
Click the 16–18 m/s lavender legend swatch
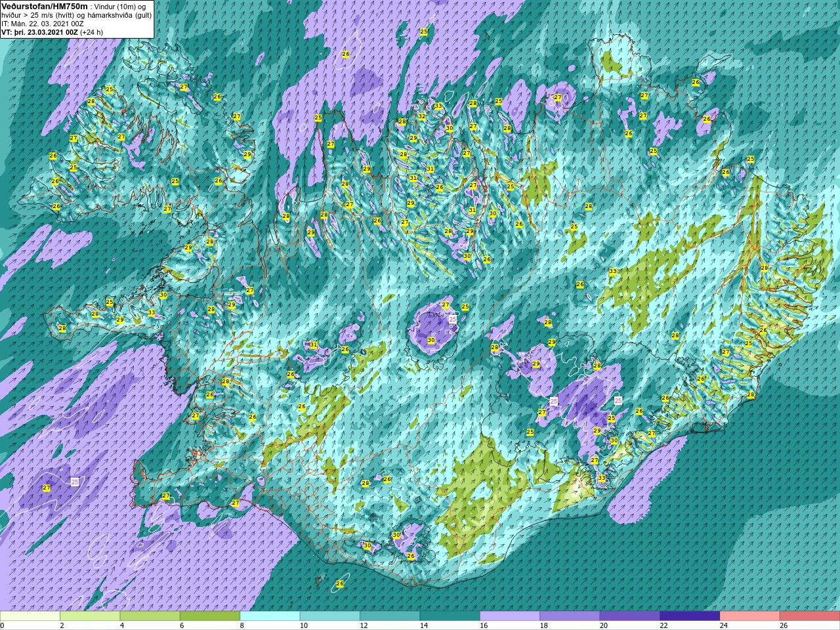[510, 617]
